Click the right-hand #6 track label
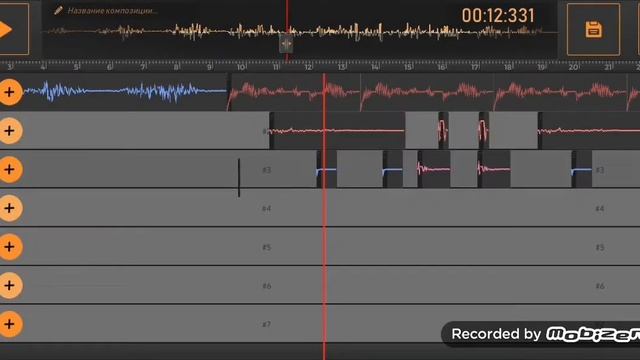This screenshot has width=640, height=360. [600, 286]
